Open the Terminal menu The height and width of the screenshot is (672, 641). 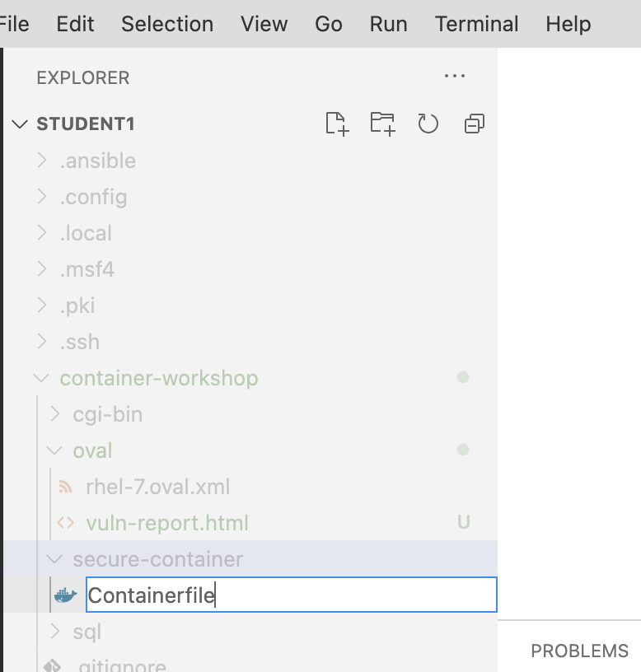pyautogui.click(x=476, y=24)
